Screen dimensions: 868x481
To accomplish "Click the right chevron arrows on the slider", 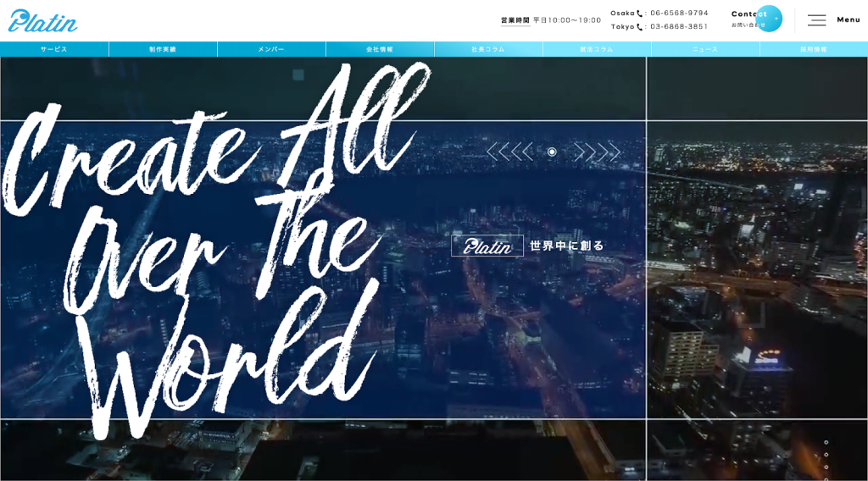I will 597,152.
